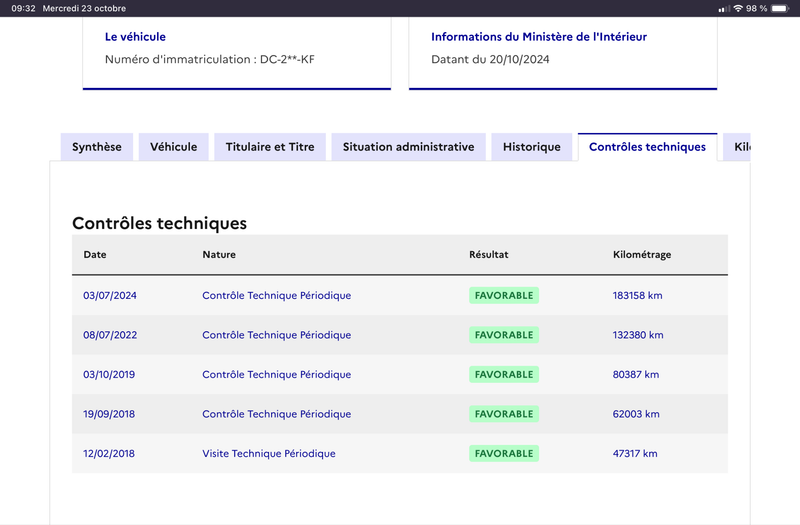Click the 03/07/2024 inspection date

110,295
